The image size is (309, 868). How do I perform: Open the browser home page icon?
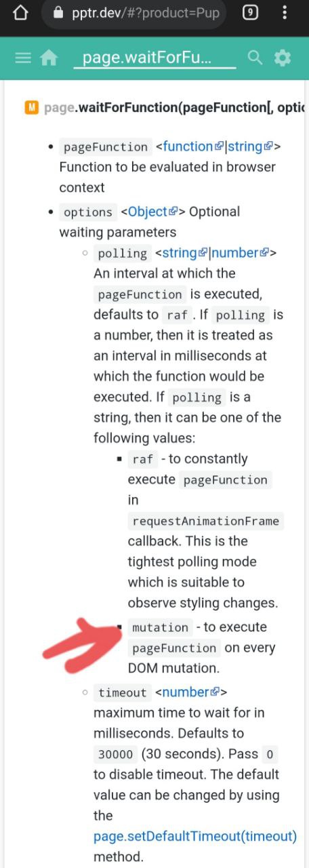tap(20, 13)
